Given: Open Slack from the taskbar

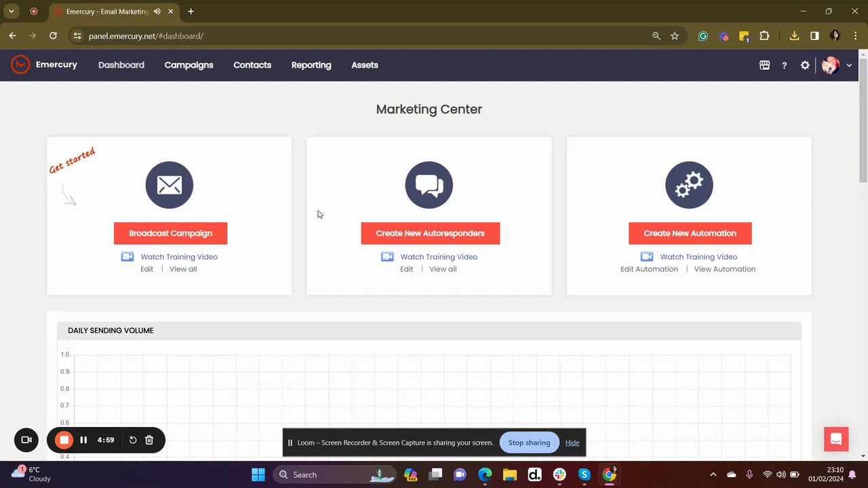Looking at the screenshot, I should click(x=559, y=474).
